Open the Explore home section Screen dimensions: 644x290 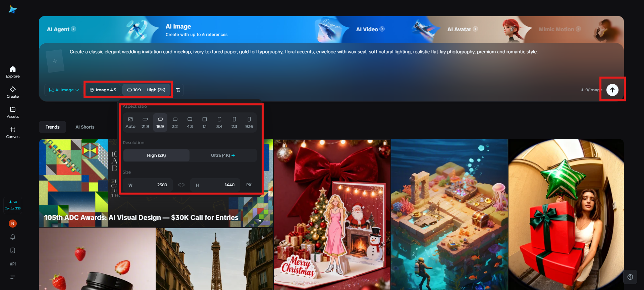coord(13,72)
